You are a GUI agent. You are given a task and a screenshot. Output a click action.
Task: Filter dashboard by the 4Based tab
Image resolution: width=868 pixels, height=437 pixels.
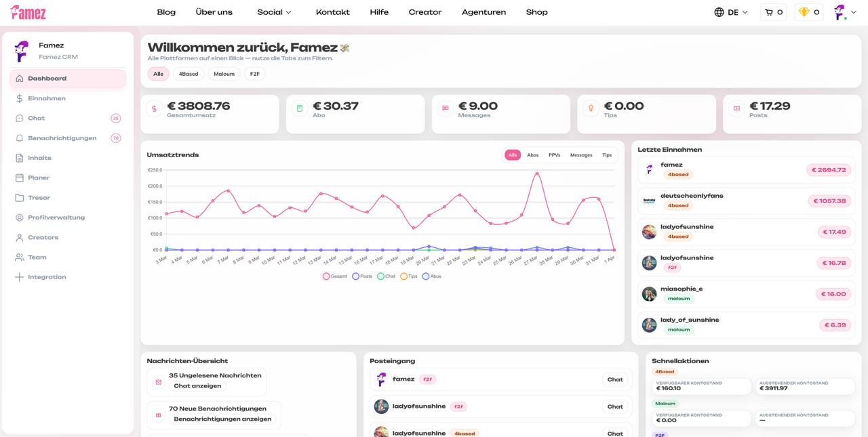[x=189, y=74]
